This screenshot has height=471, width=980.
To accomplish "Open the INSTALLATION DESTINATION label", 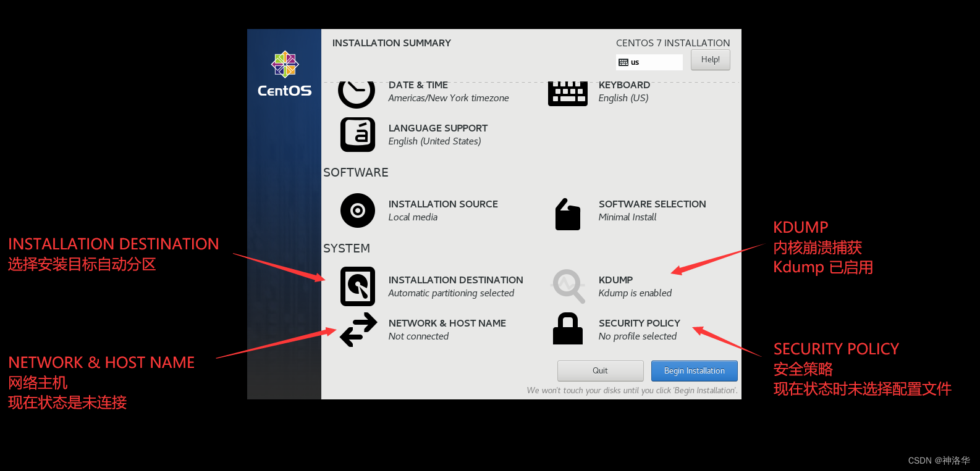I will coord(456,280).
